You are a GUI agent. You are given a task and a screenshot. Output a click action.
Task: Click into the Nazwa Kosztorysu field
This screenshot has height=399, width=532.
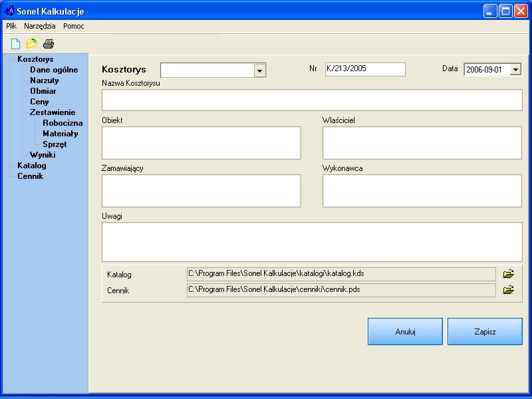click(x=312, y=100)
